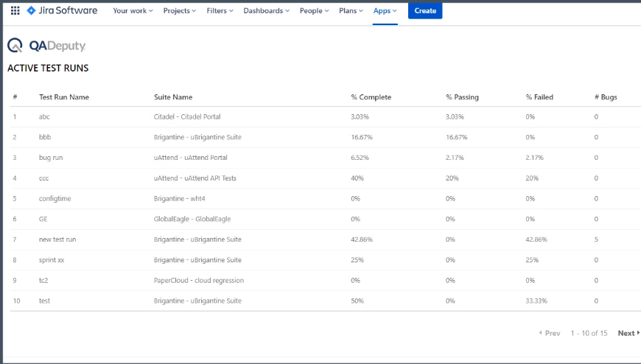641x364 pixels.
Task: Select the Apps tab
Action: (x=385, y=11)
